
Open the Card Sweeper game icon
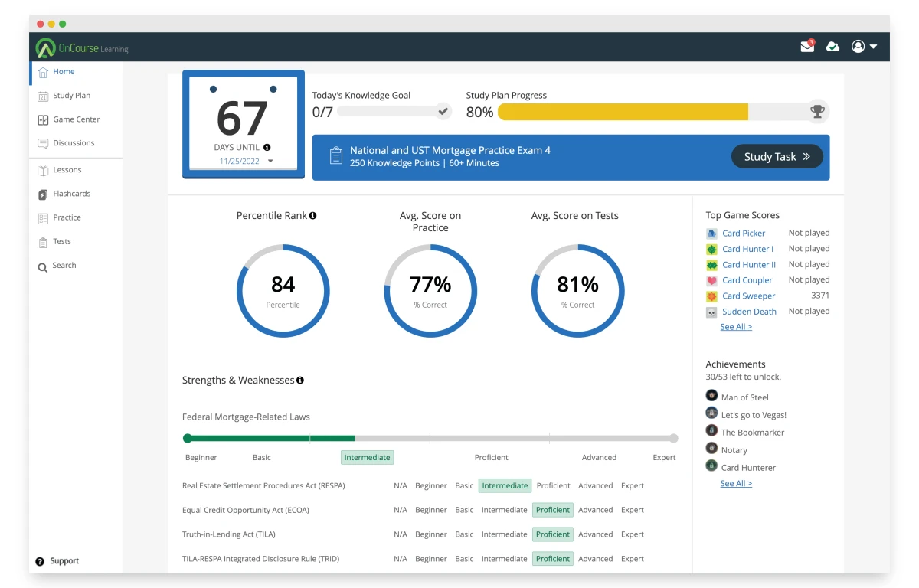[711, 296]
